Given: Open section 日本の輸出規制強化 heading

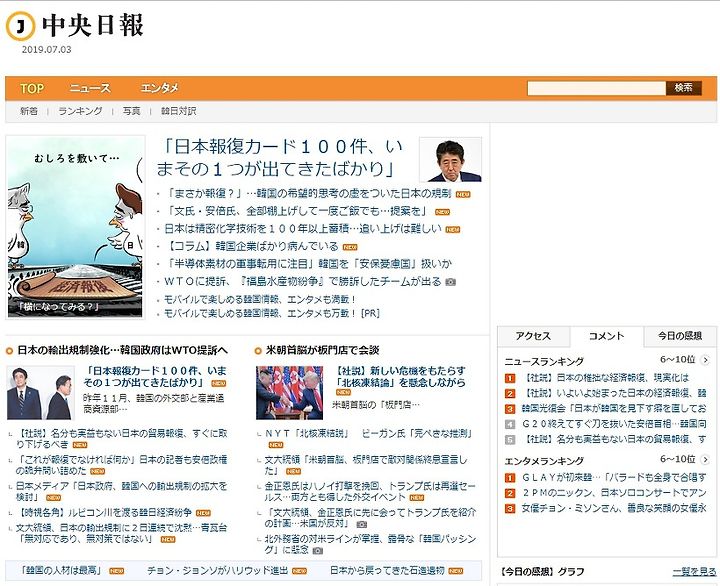Looking at the screenshot, I should (x=122, y=350).
